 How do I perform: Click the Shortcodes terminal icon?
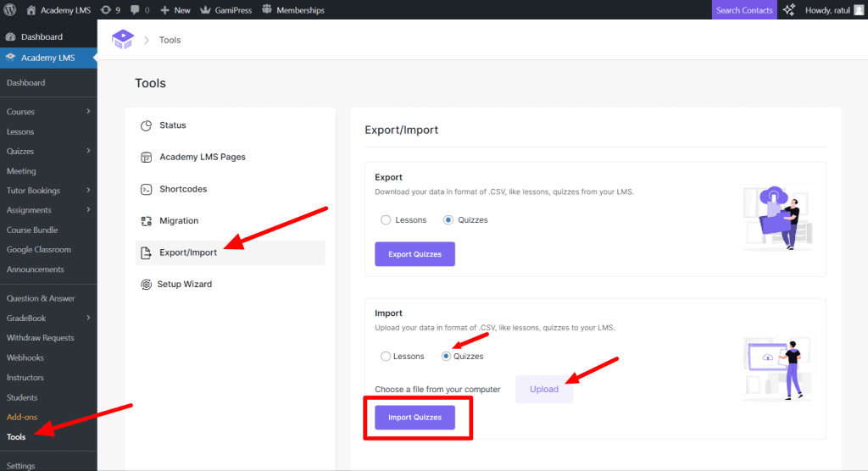coord(146,189)
